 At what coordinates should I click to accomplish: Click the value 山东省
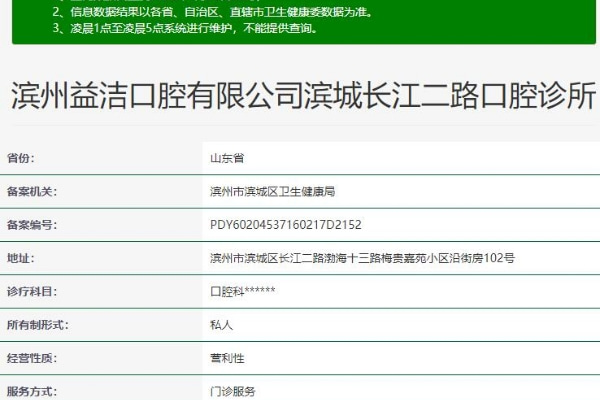click(x=227, y=158)
